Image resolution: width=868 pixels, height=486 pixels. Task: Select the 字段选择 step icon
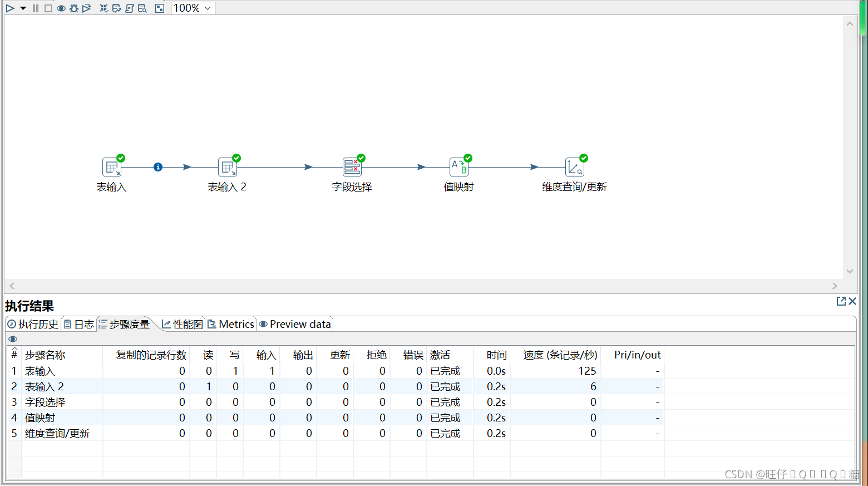pos(352,167)
